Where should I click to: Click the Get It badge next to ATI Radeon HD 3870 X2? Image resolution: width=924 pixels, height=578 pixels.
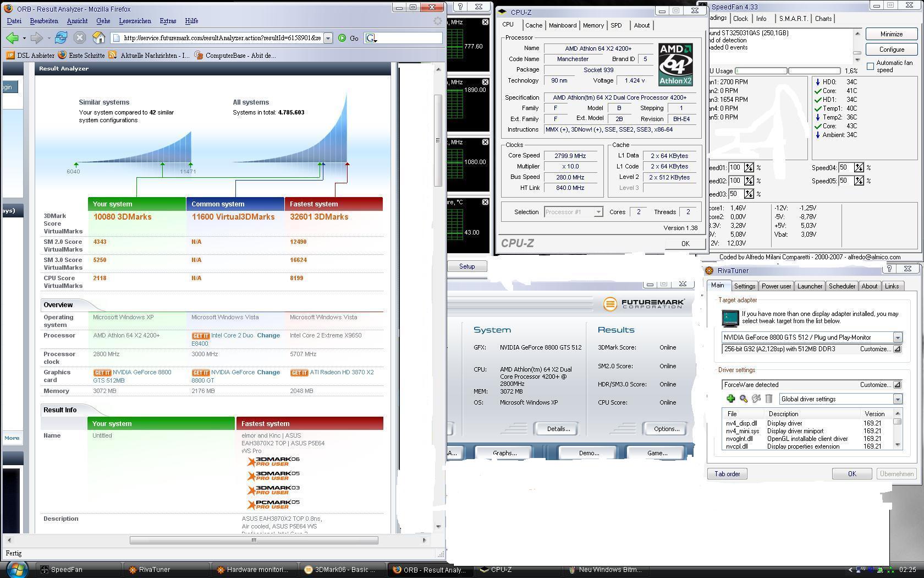(299, 373)
